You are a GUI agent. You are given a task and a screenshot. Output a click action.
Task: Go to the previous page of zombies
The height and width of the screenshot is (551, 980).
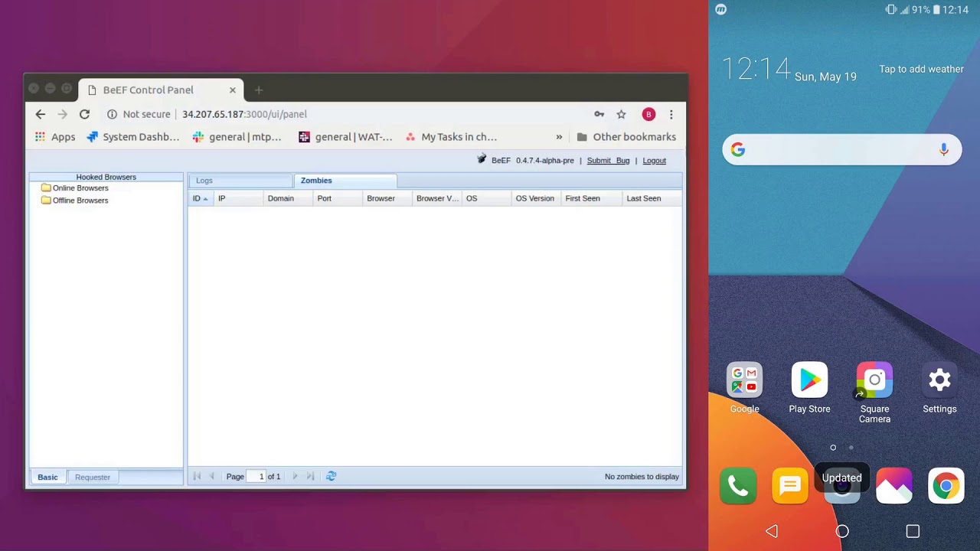212,477
